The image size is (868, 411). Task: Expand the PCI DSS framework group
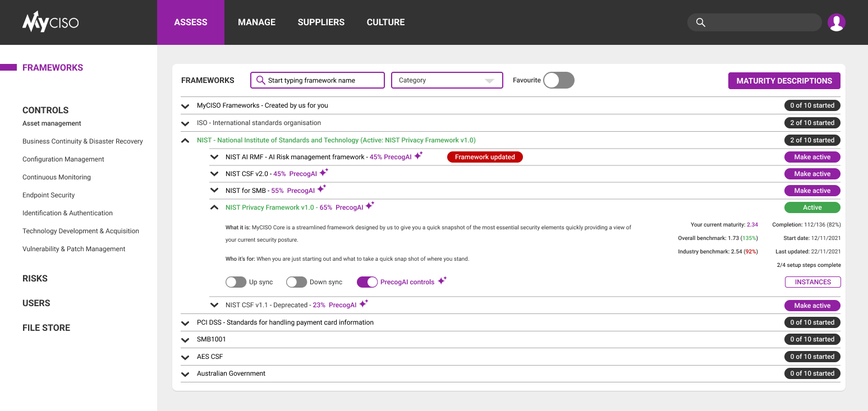(x=185, y=323)
